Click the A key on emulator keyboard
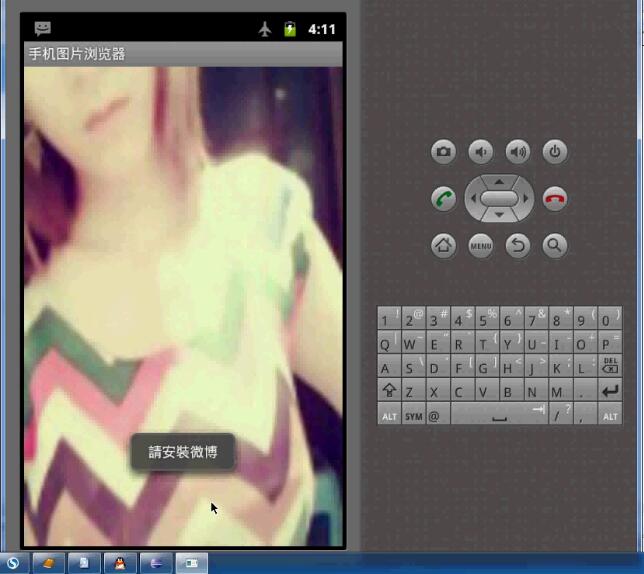644x574 pixels. pyautogui.click(x=389, y=366)
